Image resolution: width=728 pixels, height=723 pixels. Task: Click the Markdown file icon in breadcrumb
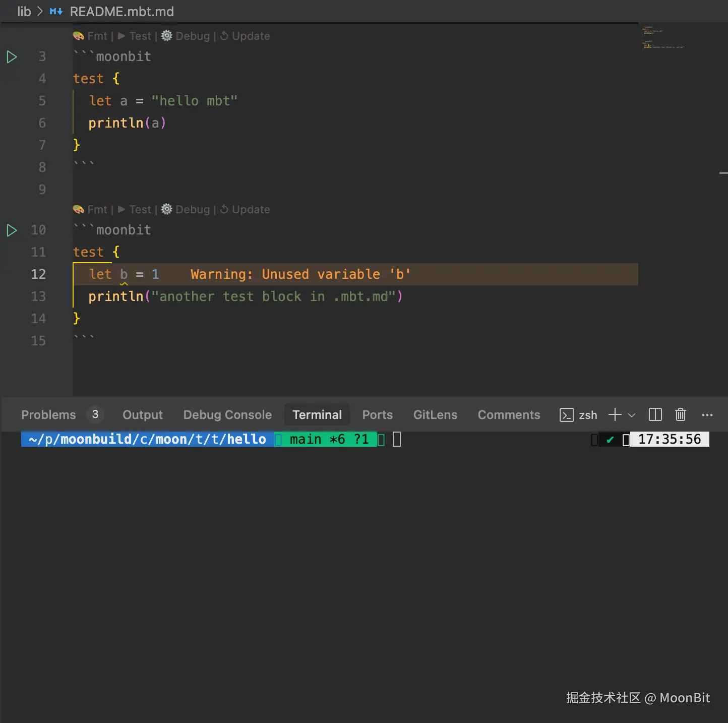click(56, 12)
